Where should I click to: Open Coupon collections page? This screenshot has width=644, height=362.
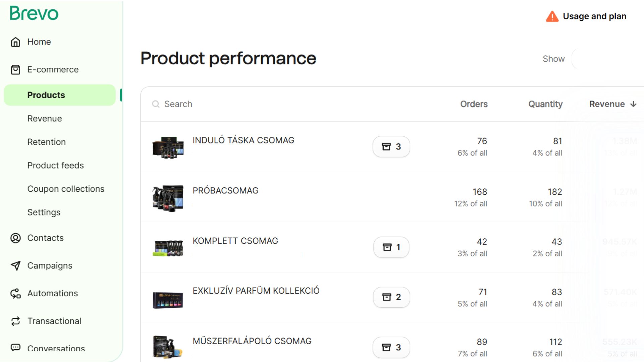66,189
